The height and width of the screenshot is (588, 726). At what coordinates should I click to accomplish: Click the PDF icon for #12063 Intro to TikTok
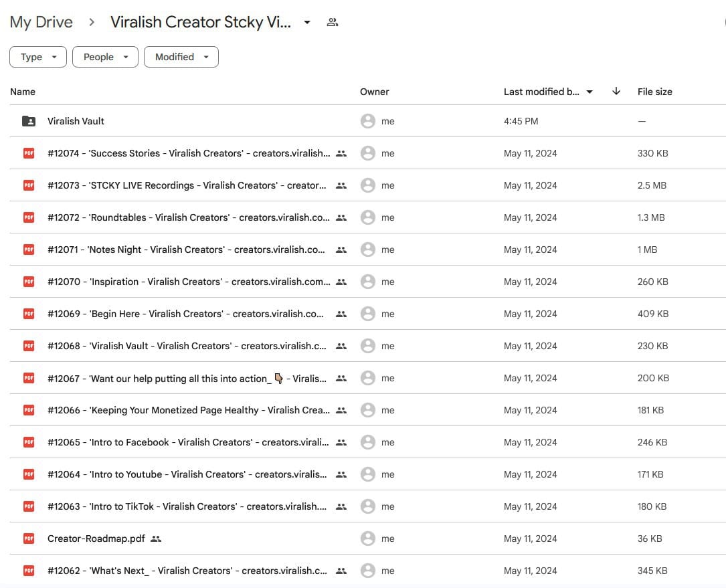[x=29, y=506]
